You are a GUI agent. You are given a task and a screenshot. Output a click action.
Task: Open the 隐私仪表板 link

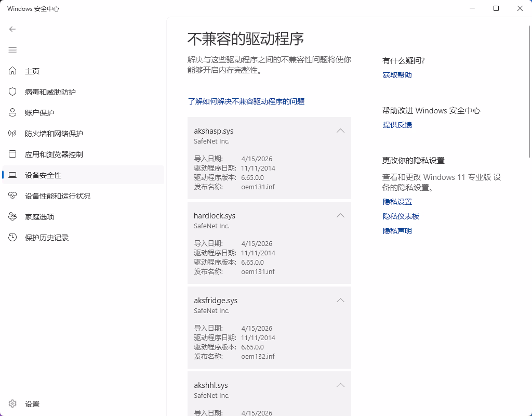(x=401, y=216)
